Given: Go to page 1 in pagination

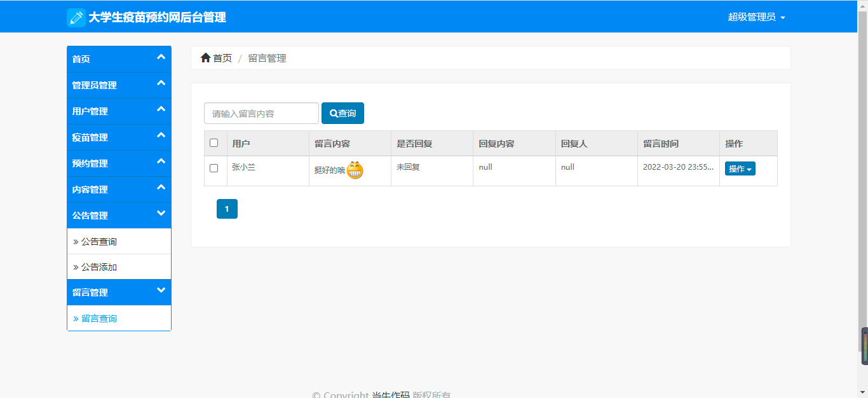Looking at the screenshot, I should 227,209.
